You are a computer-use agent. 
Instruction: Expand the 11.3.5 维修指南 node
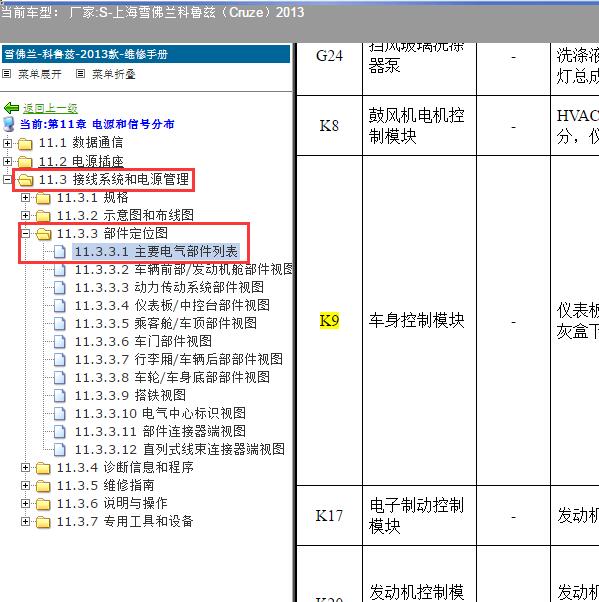25,485
